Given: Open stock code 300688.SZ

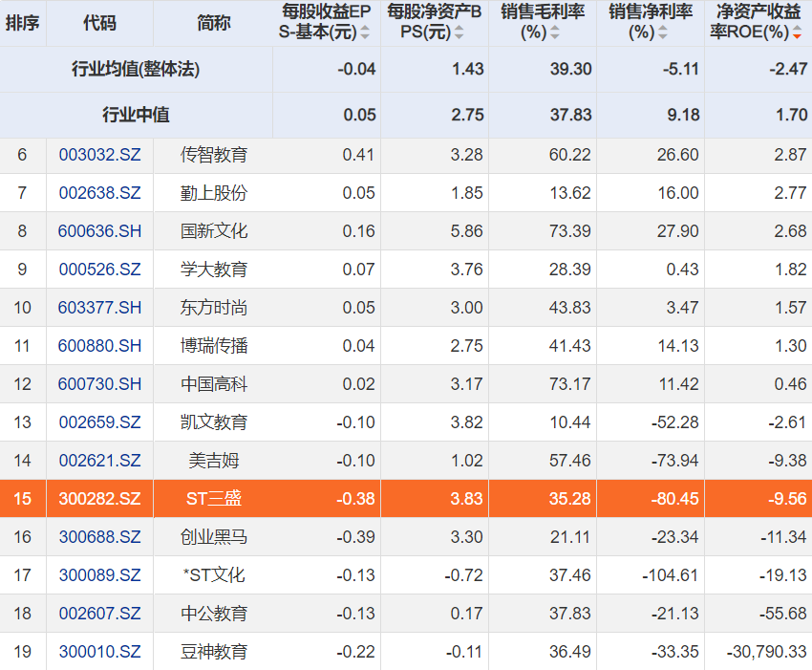Looking at the screenshot, I should pyautogui.click(x=100, y=537).
